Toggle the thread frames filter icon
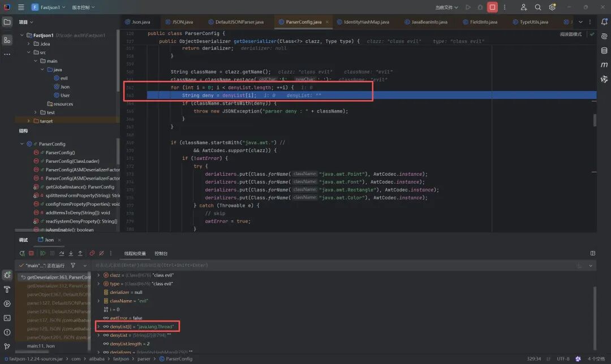 tap(73, 266)
